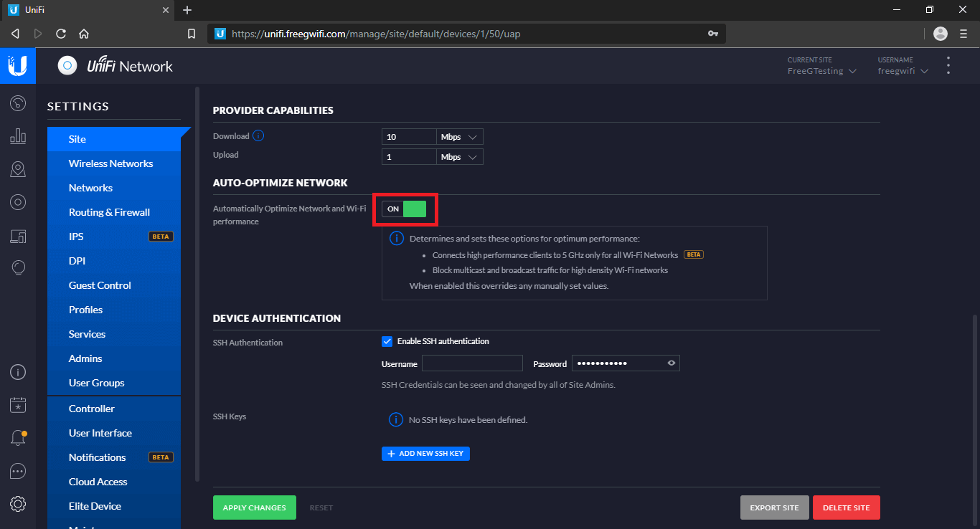This screenshot has height=529, width=980.
Task: Go to browser home icon
Action: coord(84,34)
